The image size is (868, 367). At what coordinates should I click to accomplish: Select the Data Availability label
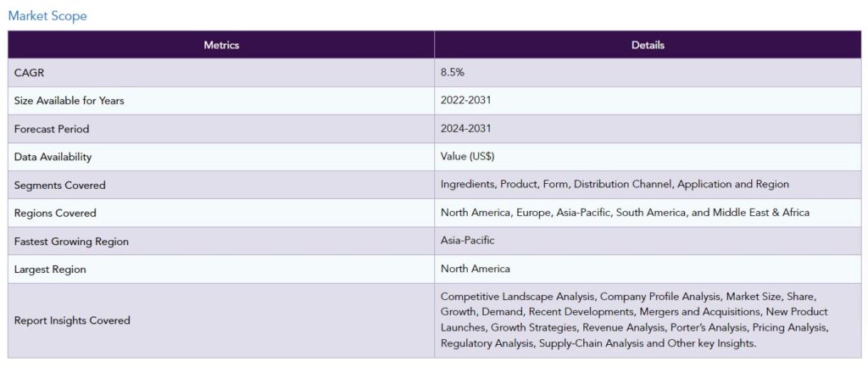tap(53, 157)
